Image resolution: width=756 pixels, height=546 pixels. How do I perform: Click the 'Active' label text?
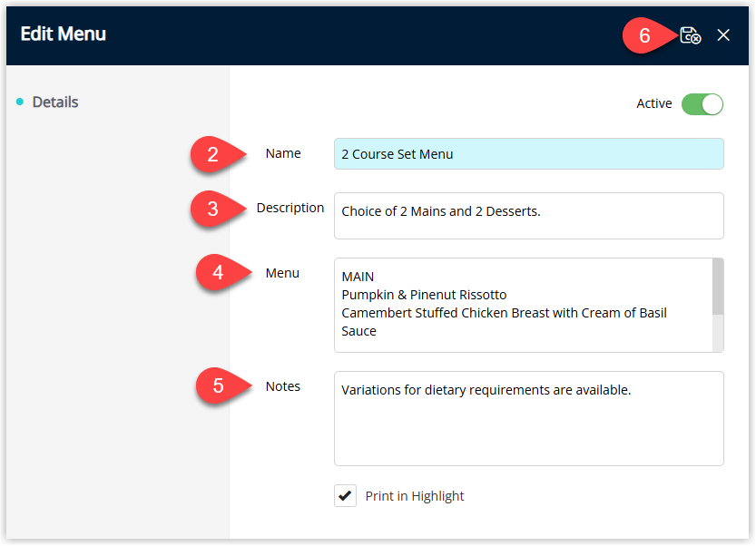[x=653, y=103]
